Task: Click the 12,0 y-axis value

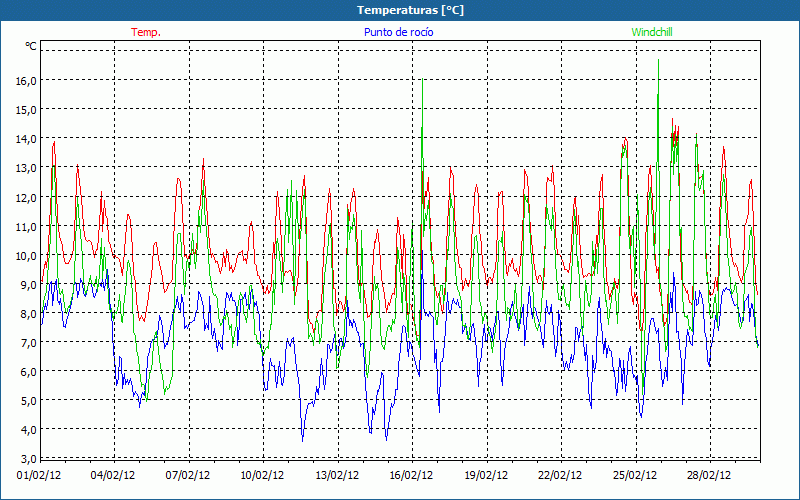Action: (x=26, y=197)
